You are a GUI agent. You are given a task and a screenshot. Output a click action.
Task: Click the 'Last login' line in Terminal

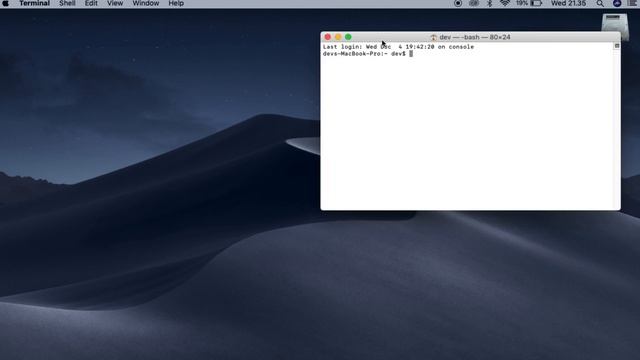[x=398, y=47]
